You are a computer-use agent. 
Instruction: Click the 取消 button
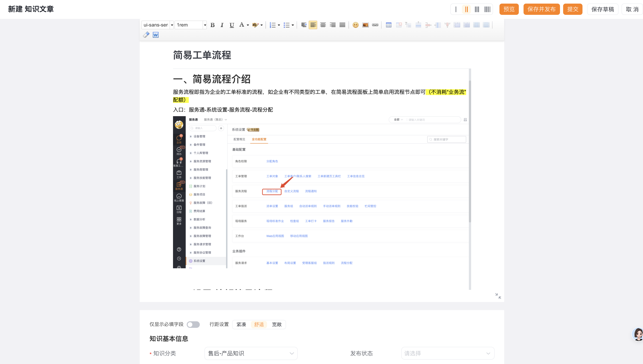coord(632,9)
